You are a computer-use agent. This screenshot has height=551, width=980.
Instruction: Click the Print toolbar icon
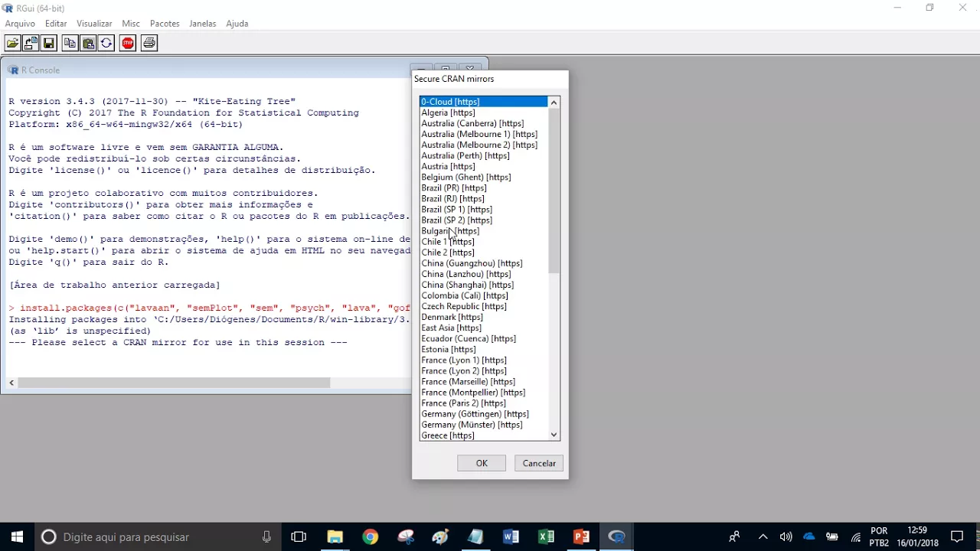149,44
